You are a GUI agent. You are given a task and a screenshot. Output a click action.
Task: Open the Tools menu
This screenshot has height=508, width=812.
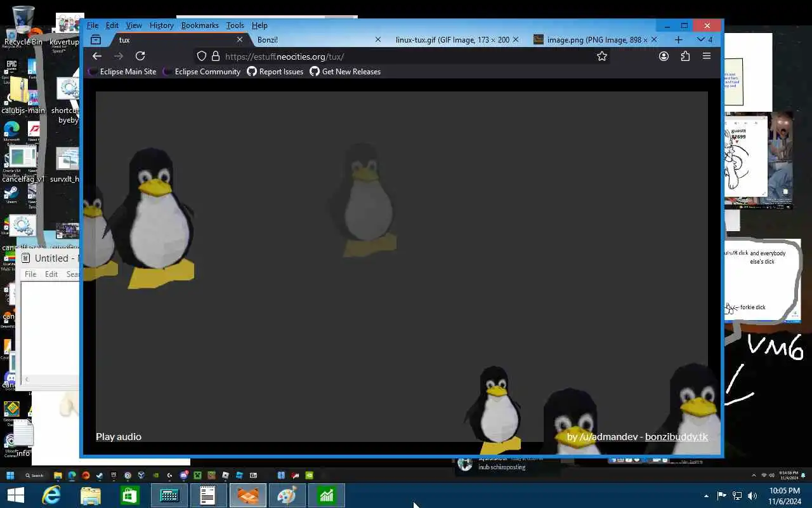pos(235,25)
